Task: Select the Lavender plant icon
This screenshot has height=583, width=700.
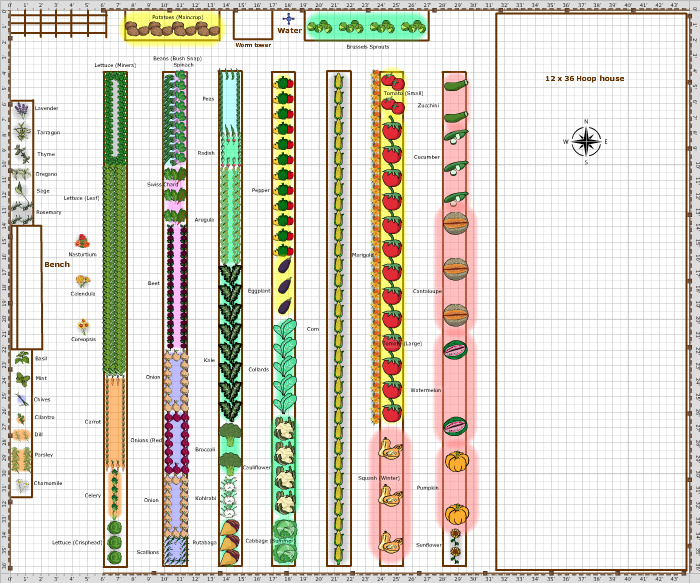Action: click(21, 109)
